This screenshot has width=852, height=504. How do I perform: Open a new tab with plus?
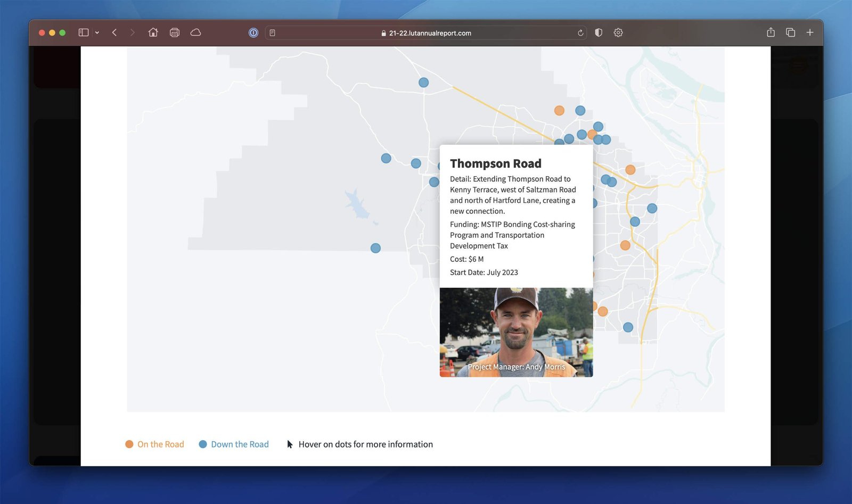(x=809, y=32)
